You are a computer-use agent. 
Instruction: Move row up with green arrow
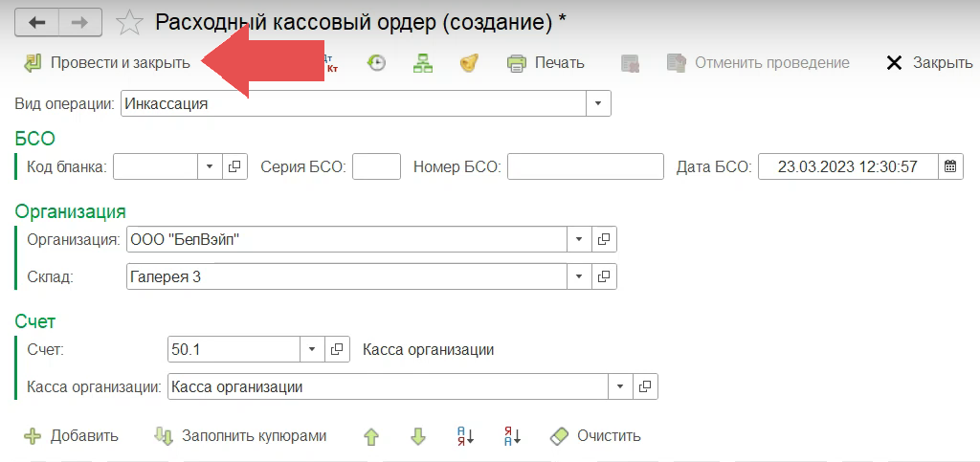[x=371, y=436]
